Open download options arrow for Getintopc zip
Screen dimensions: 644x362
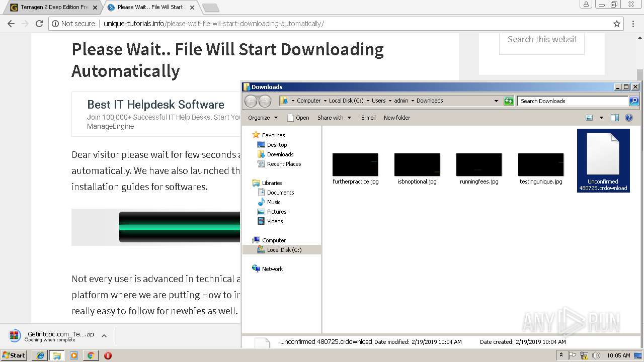click(104, 336)
